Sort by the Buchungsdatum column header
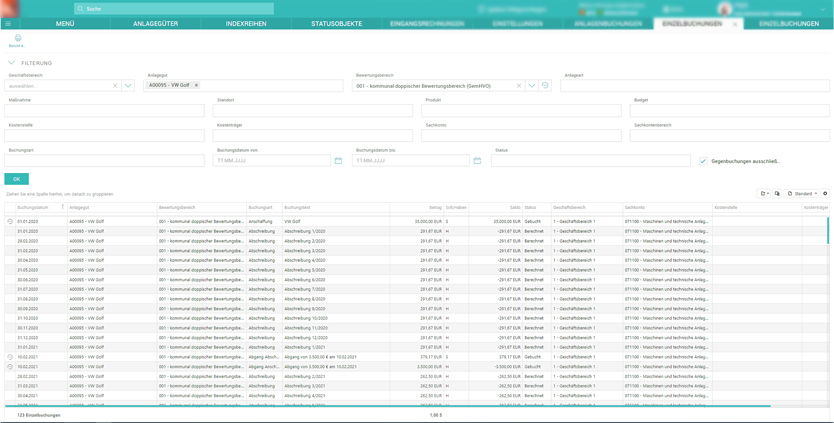Viewport: 834px width, 423px height. pos(33,208)
